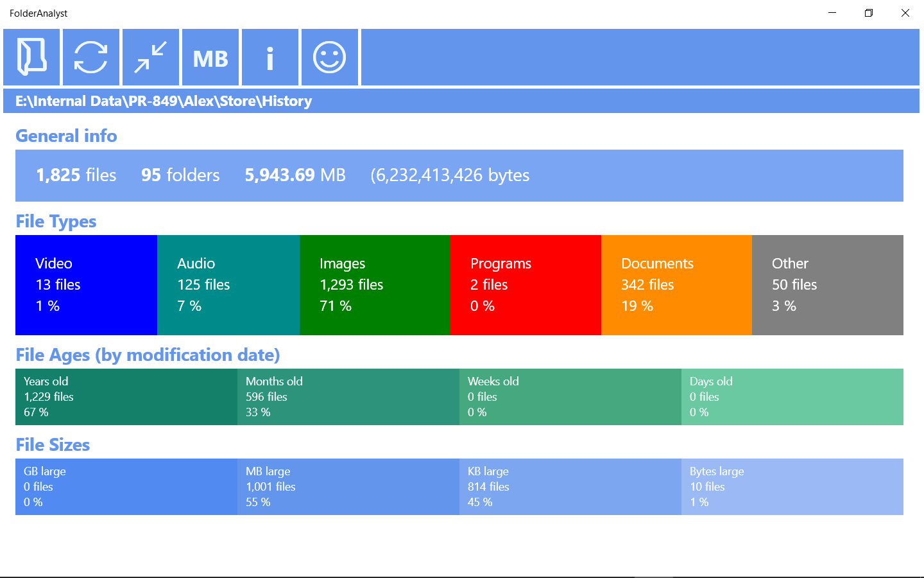Open the orange Documents tile

click(x=676, y=285)
